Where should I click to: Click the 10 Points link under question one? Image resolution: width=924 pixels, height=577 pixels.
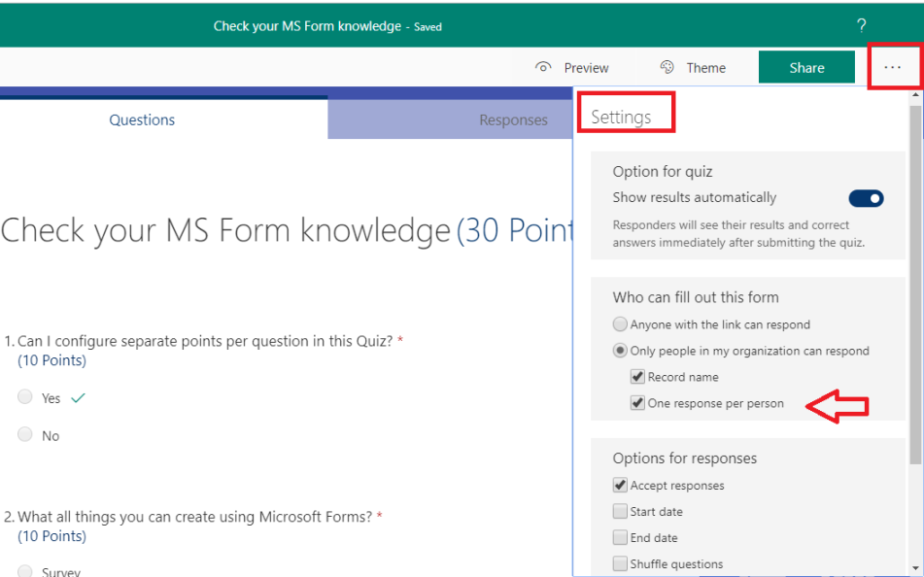click(x=51, y=359)
